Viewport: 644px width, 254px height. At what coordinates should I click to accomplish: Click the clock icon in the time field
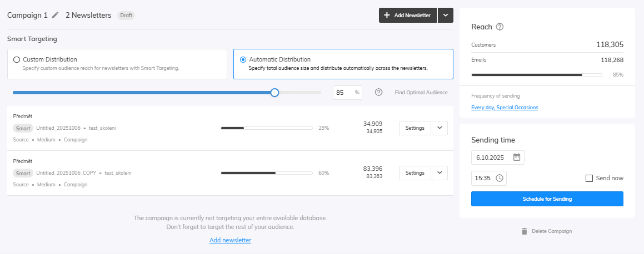pyautogui.click(x=499, y=178)
